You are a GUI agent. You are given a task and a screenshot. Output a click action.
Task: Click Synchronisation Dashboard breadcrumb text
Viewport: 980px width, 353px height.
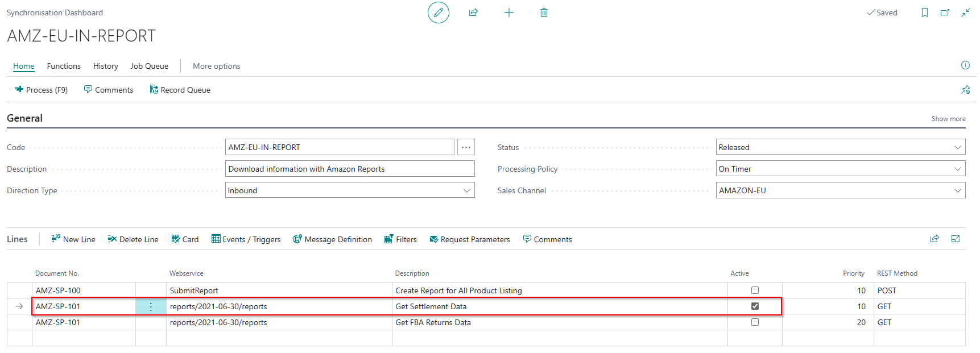pos(55,13)
